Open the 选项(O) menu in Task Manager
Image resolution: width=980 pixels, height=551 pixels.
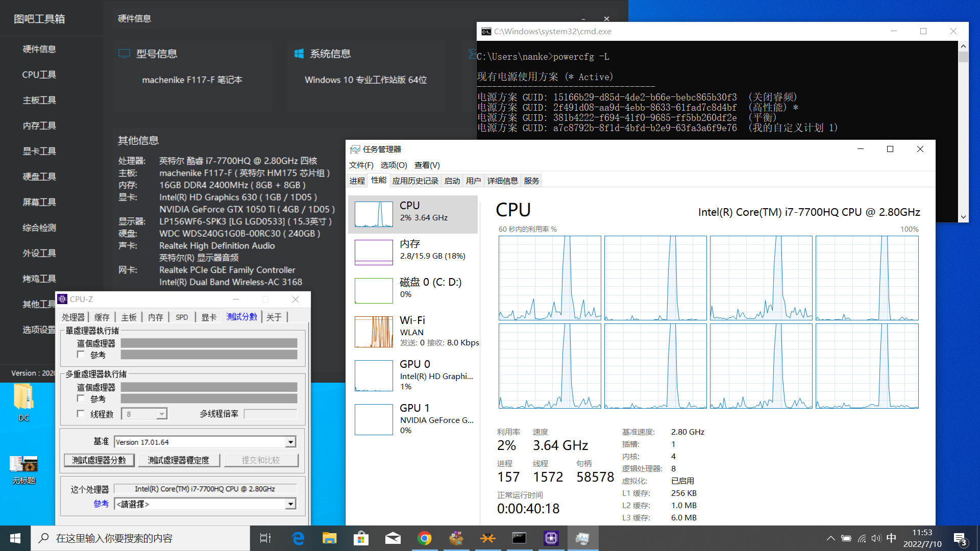point(394,165)
